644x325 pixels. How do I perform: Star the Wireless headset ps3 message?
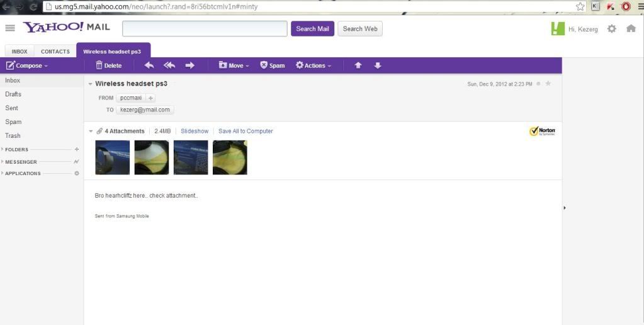548,84
